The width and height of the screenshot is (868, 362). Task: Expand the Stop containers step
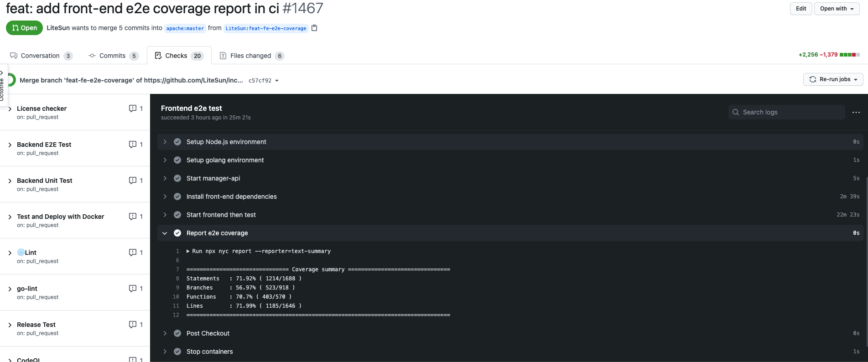165,352
